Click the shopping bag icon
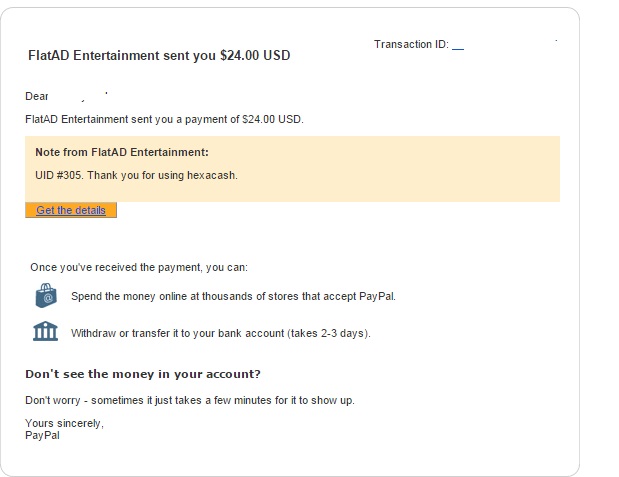Viewport: 619px width, 477px height. (x=45, y=296)
